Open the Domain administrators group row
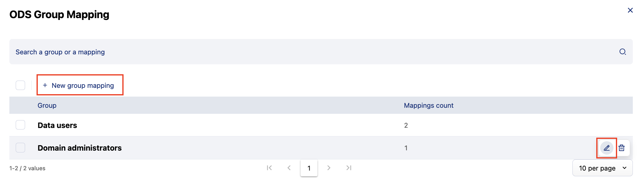Viewport: 644px width, 195px height. click(x=79, y=148)
